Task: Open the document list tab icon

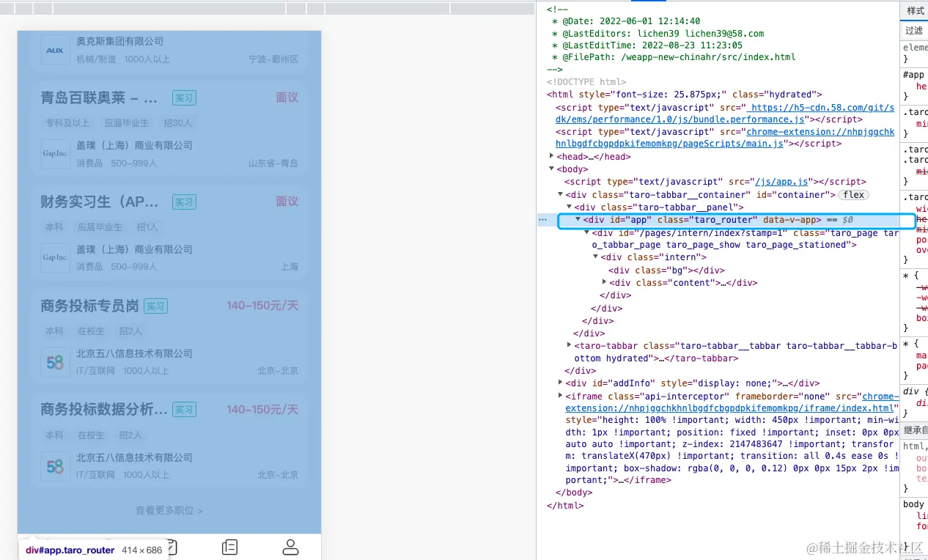Action: point(229,547)
